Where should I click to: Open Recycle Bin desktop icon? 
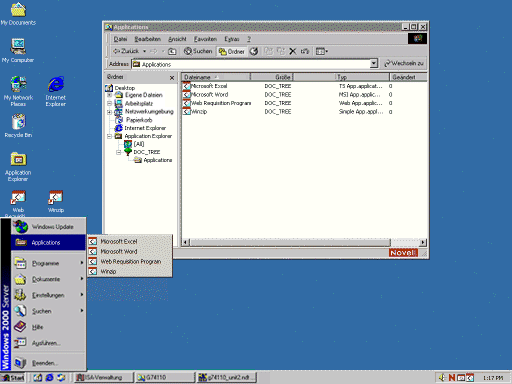18,125
